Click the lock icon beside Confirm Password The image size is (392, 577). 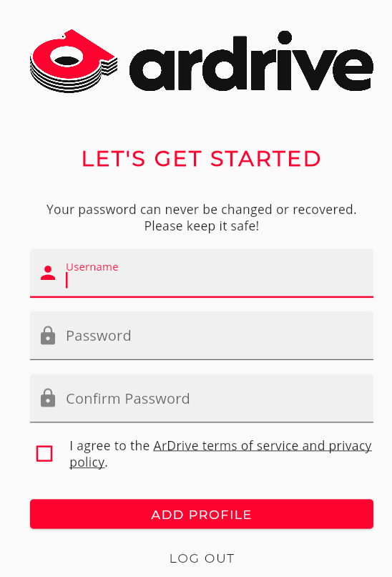coord(48,398)
